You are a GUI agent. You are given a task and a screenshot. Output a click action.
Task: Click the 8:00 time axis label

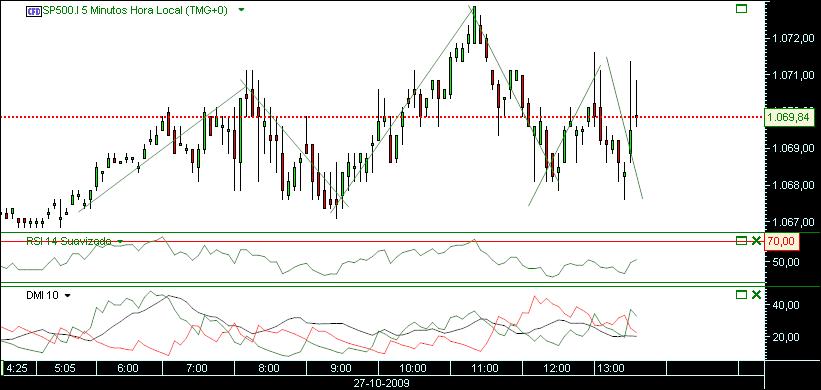point(269,368)
